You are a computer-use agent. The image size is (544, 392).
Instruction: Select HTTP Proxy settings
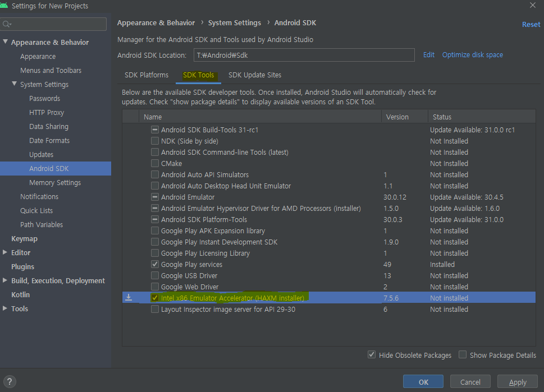pos(47,112)
